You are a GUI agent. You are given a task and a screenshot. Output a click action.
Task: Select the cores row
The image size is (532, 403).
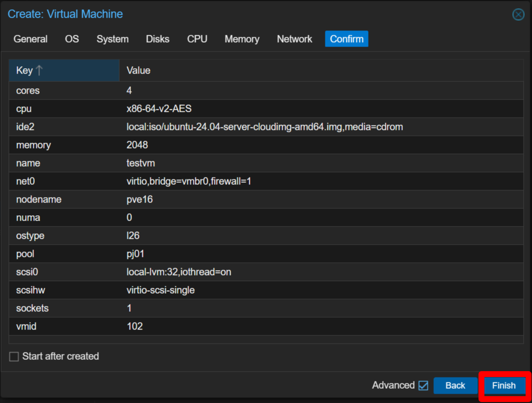click(x=265, y=91)
